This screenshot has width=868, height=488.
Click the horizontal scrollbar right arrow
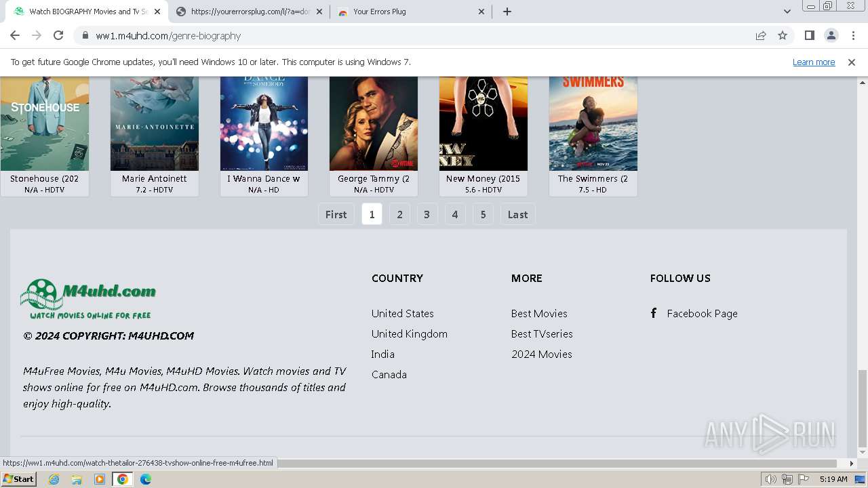click(x=852, y=464)
